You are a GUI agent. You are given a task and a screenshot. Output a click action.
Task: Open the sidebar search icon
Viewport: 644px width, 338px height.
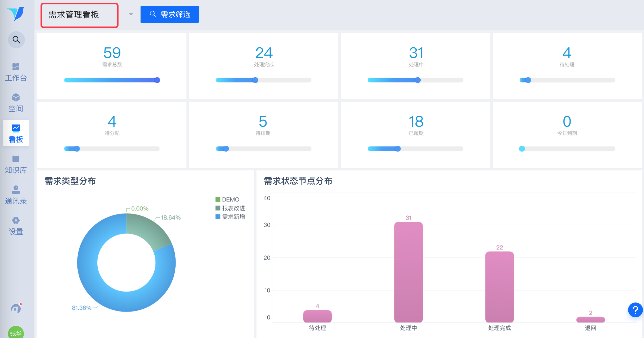pos(16,40)
